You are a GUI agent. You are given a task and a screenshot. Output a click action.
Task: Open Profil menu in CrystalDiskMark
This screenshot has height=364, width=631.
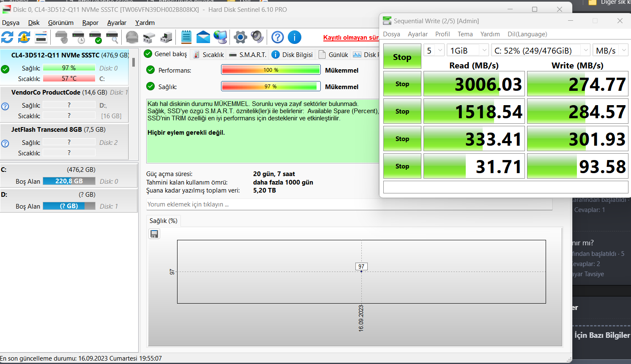coord(443,34)
